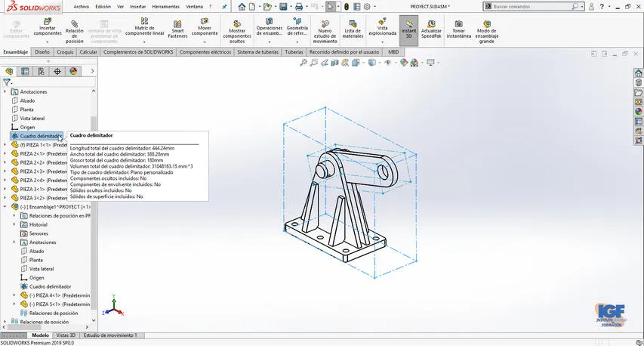The image size is (644, 346).
Task: Click Zoom to area icon in view toolbar
Action: tap(314, 63)
